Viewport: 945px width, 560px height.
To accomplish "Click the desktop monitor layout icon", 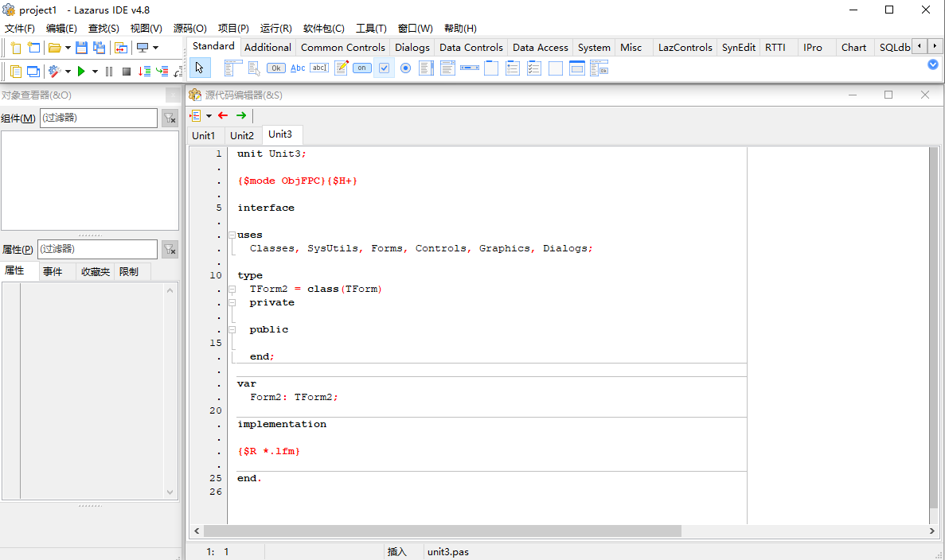I will [143, 49].
